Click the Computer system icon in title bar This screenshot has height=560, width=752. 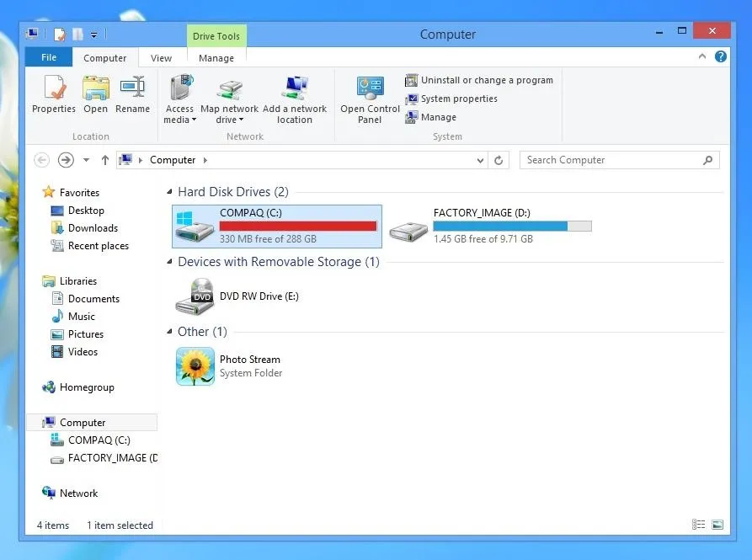[33, 34]
